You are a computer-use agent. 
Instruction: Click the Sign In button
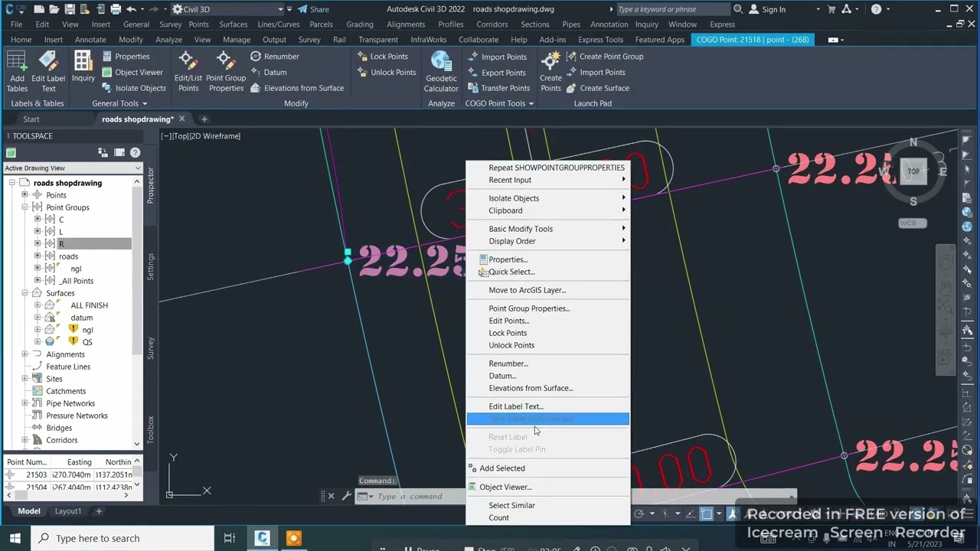click(x=767, y=9)
